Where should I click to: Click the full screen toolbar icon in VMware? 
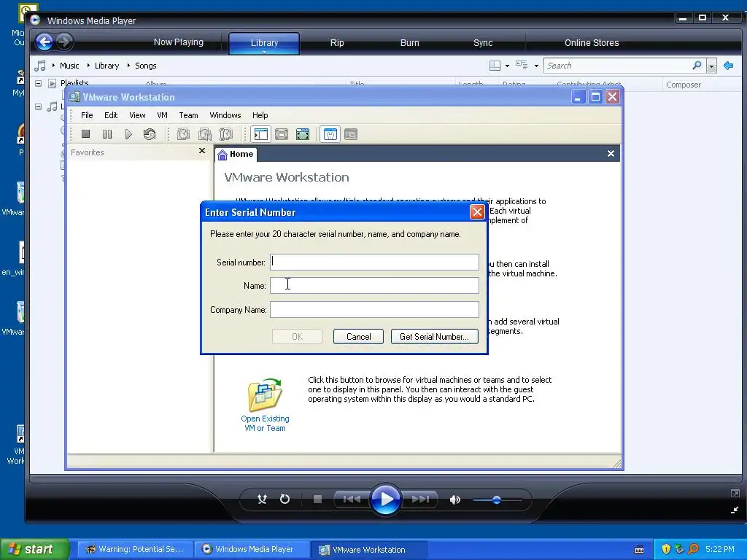pyautogui.click(x=303, y=134)
